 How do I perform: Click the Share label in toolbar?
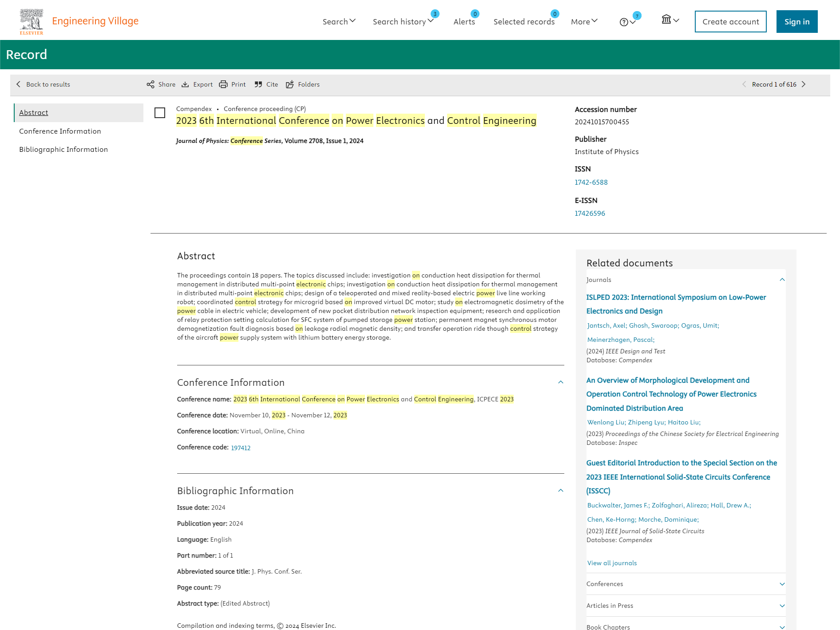167,84
